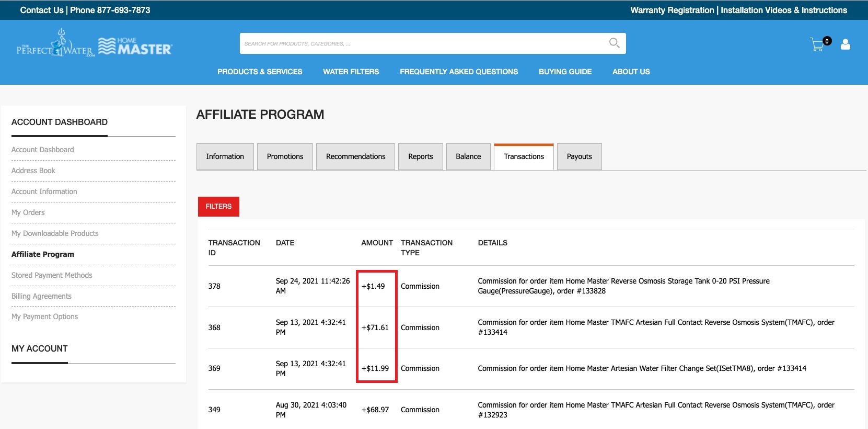Open the Home Master logo link

point(135,46)
